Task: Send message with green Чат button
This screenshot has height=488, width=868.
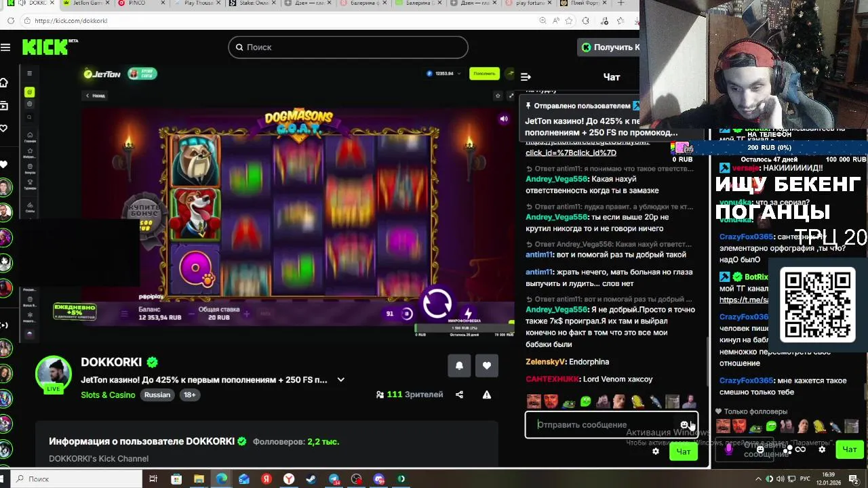Action: (x=683, y=451)
